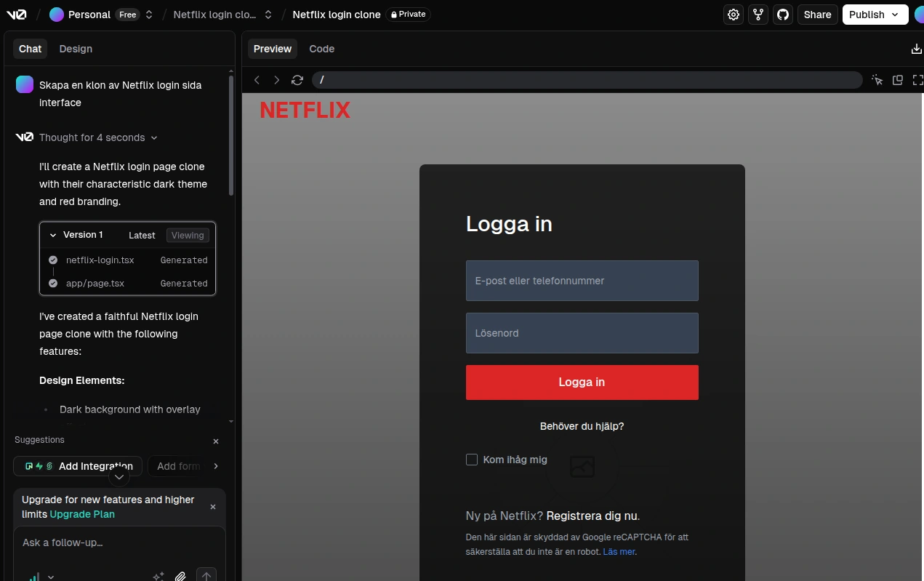Click the preview URL address bar
The height and width of the screenshot is (581, 924).
(587, 80)
